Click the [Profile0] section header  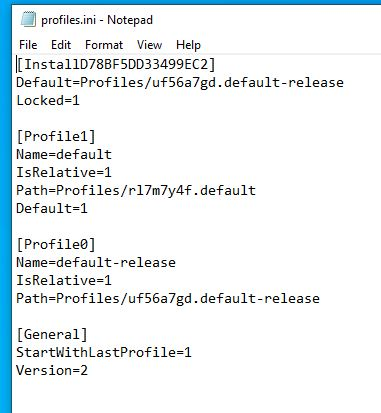tap(56, 244)
